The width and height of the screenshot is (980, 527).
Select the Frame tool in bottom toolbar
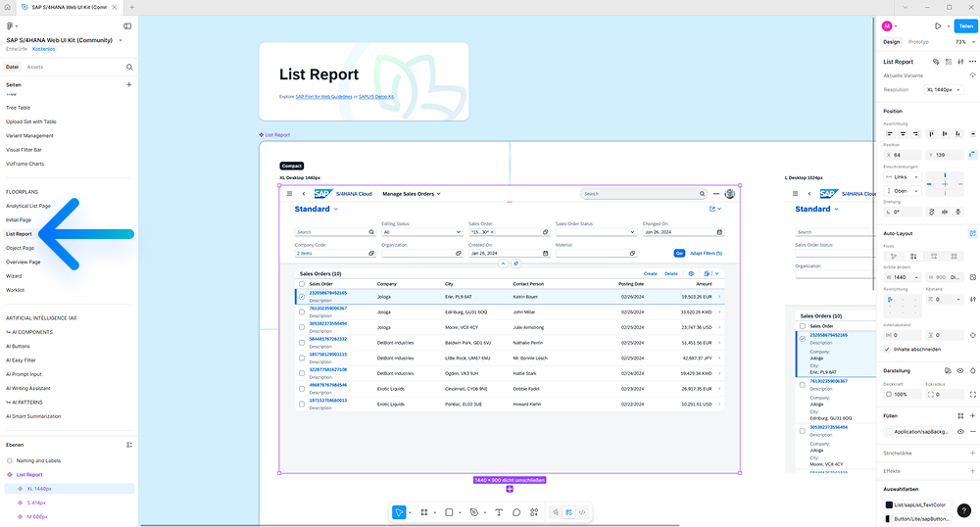coord(424,512)
